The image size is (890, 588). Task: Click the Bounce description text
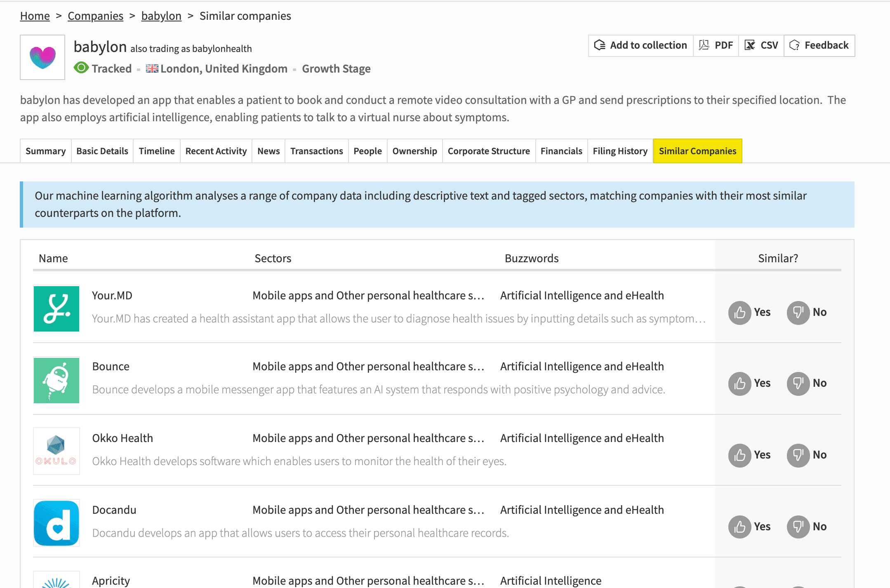[x=379, y=389]
